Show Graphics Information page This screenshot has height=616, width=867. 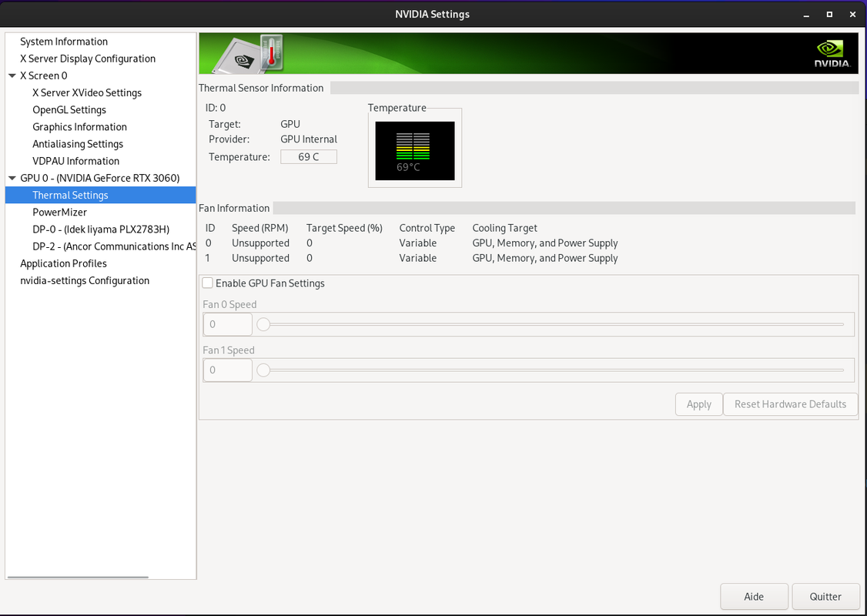[79, 127]
